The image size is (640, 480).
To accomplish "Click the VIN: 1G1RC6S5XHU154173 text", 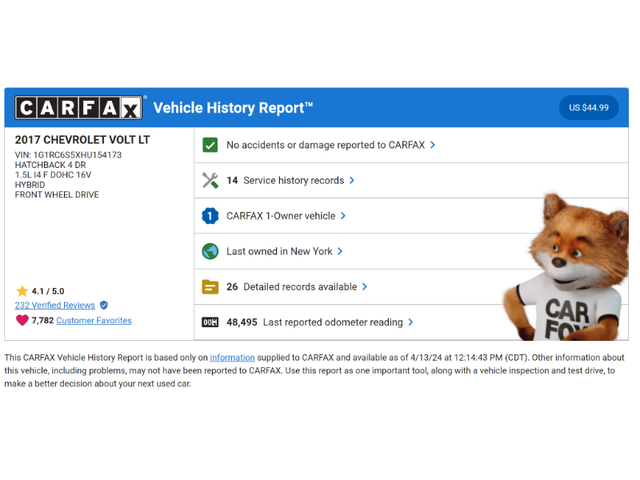I will click(x=68, y=155).
